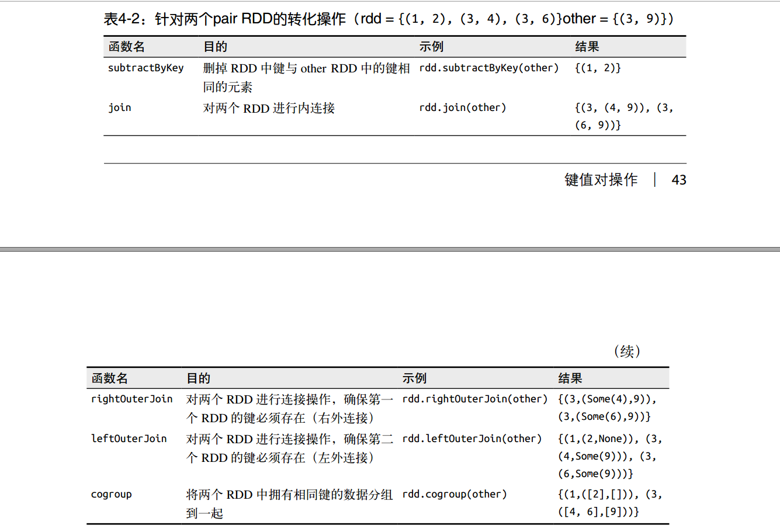Image resolution: width=780 pixels, height=532 pixels.
Task: Select the 'cogroup' function name
Action: coord(111,494)
